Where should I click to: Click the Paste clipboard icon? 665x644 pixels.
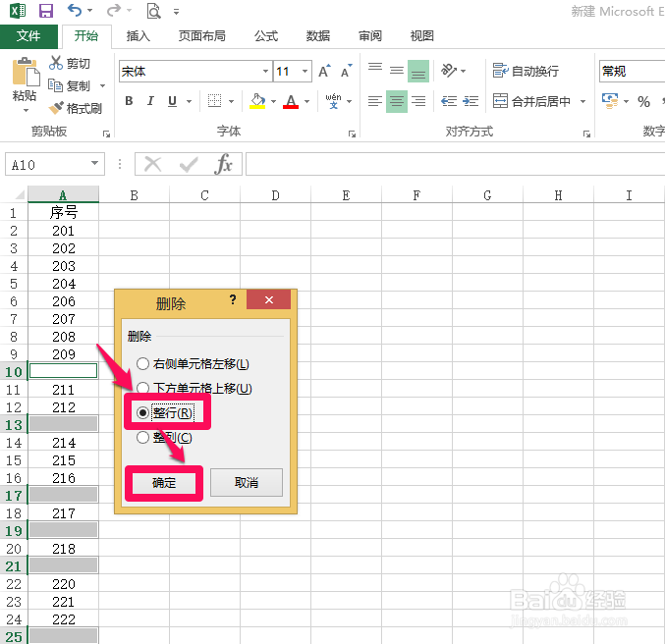(x=25, y=72)
